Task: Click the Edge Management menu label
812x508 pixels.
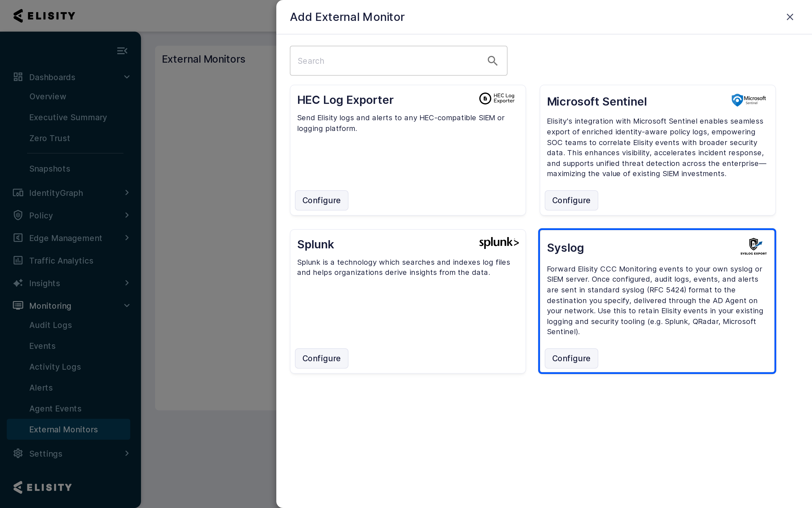Action: 65,238
